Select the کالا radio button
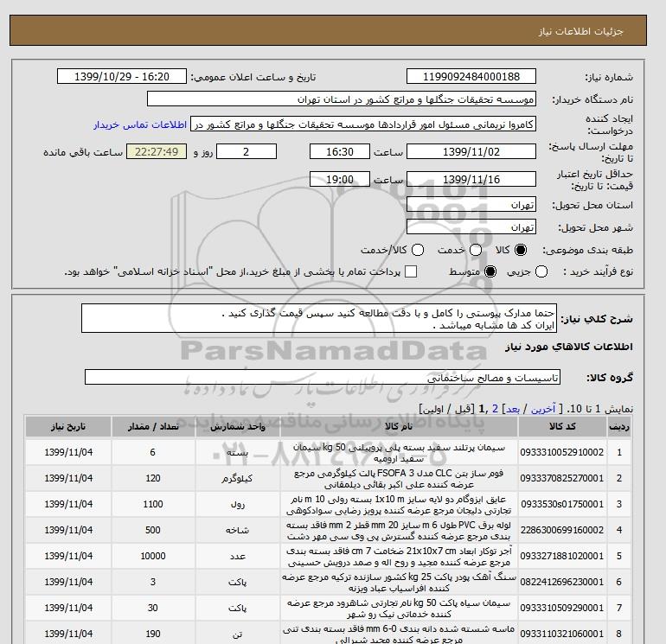 (521, 250)
